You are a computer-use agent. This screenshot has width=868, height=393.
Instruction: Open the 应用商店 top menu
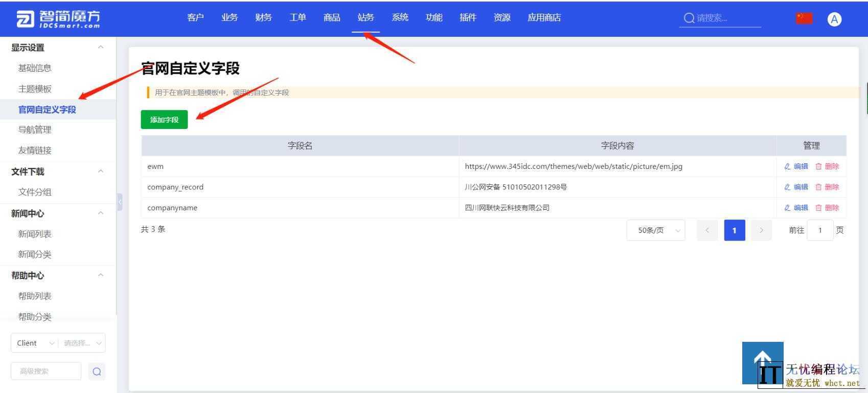[x=544, y=18]
